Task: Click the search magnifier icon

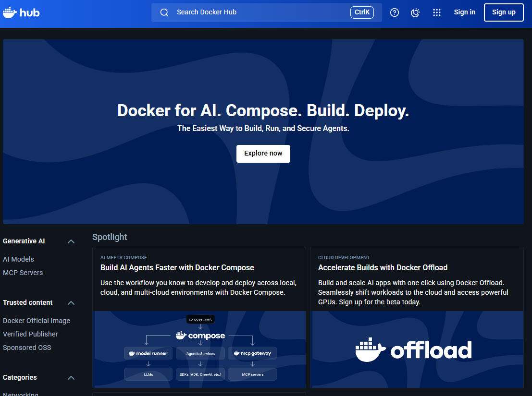Action: tap(164, 12)
